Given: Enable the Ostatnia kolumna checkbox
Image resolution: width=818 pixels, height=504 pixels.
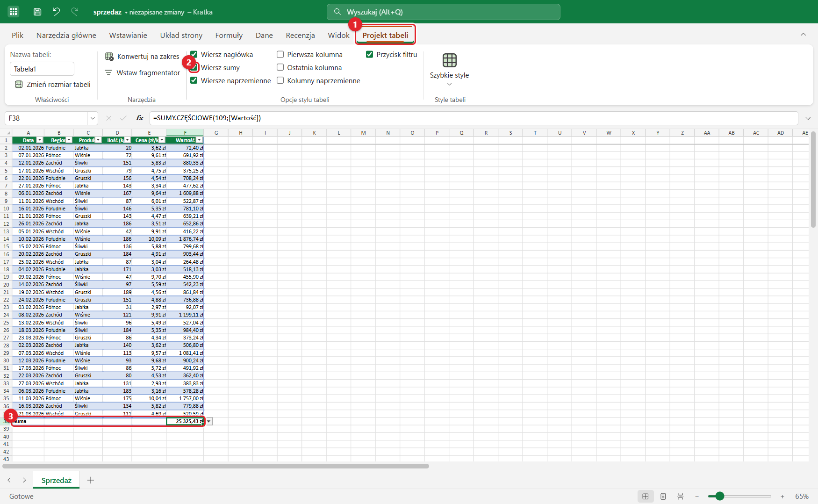Looking at the screenshot, I should point(280,67).
